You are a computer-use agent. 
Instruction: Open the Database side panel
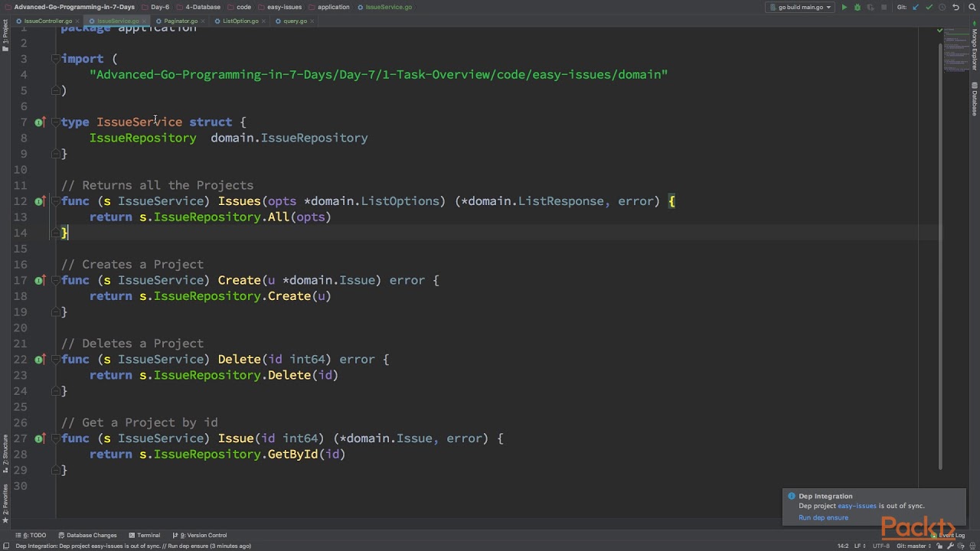click(x=975, y=99)
